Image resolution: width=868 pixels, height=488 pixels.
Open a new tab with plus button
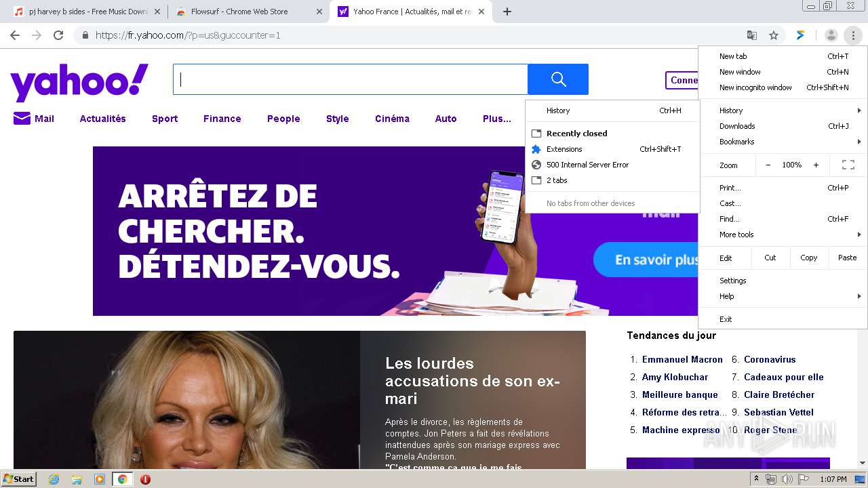tap(507, 12)
